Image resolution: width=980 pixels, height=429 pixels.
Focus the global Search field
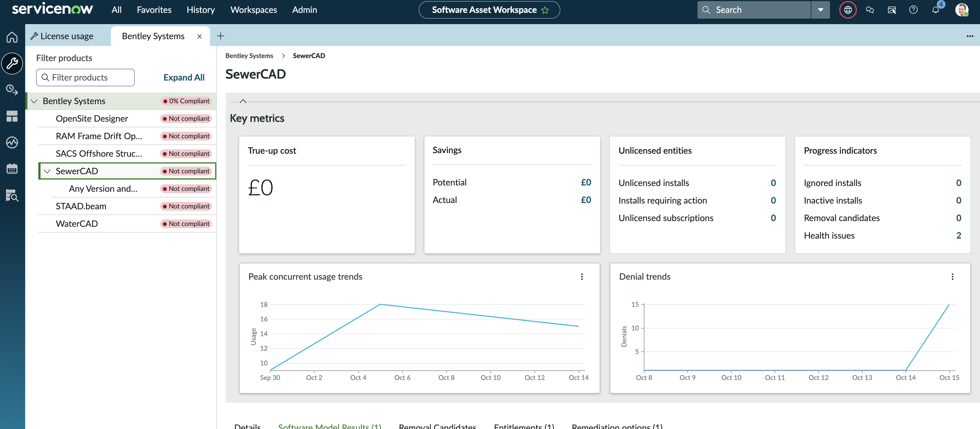[754, 10]
